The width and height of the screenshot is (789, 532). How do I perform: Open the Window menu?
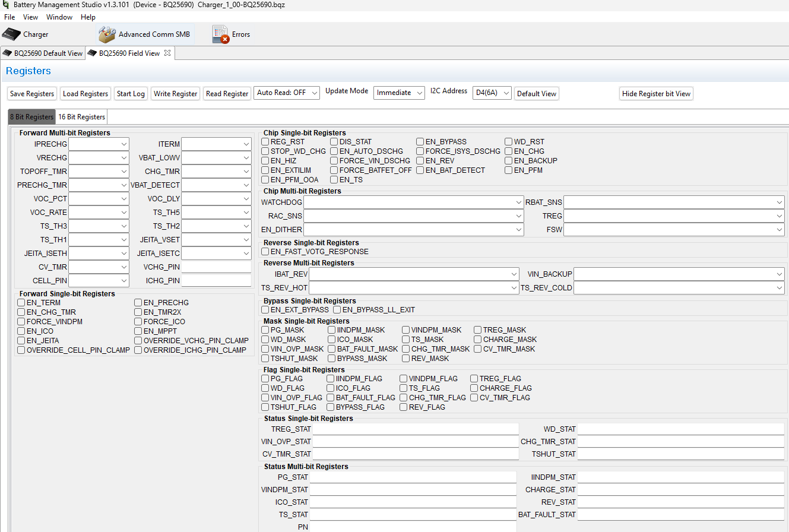59,17
